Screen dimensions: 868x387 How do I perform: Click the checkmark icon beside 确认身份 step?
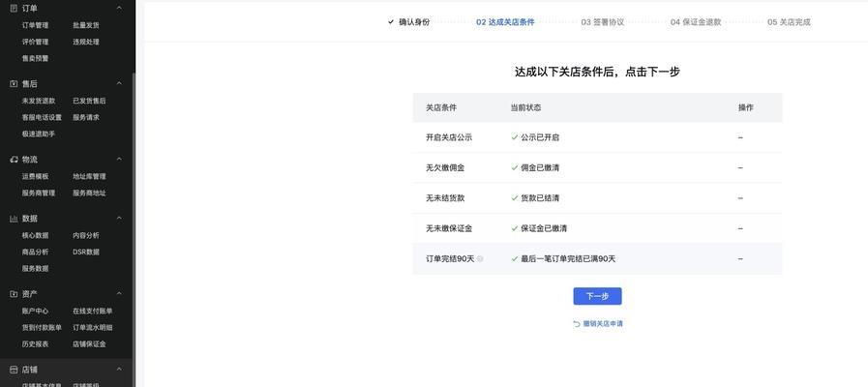click(x=391, y=22)
